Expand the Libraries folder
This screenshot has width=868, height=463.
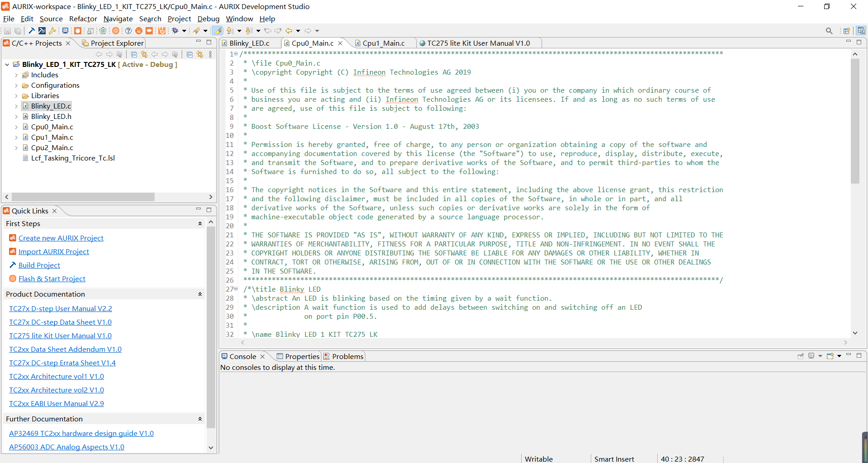pyautogui.click(x=16, y=96)
